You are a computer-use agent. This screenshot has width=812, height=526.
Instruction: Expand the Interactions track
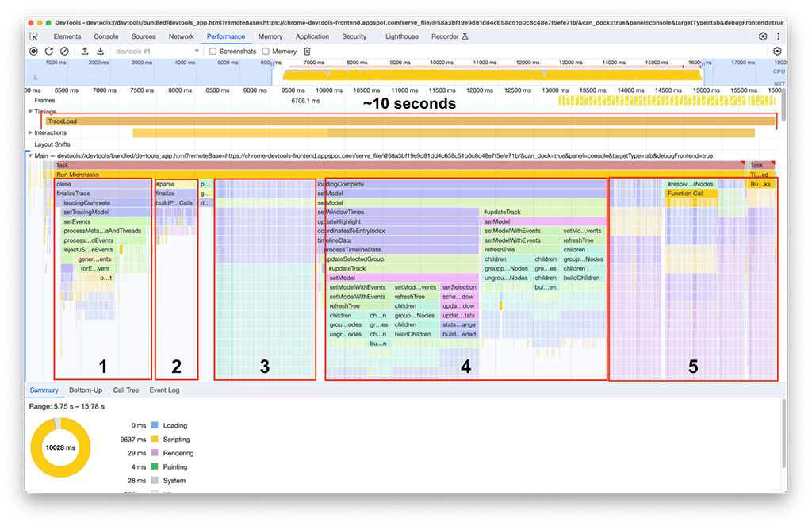(30, 132)
